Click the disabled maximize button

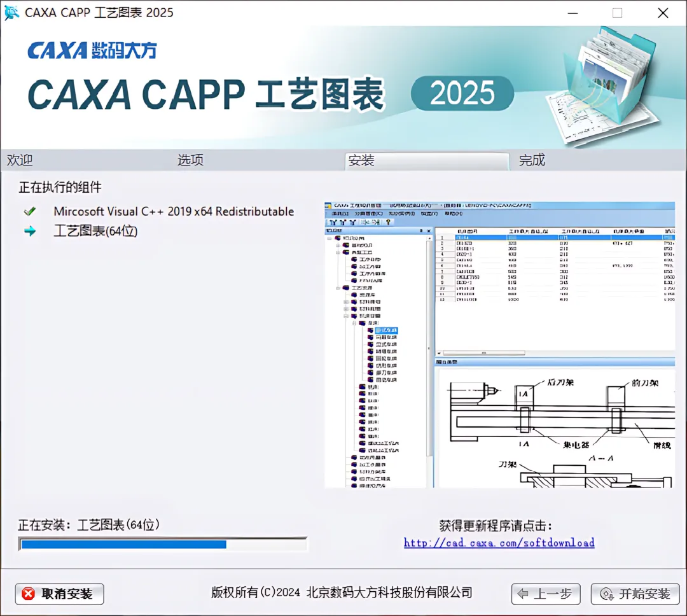tap(617, 13)
